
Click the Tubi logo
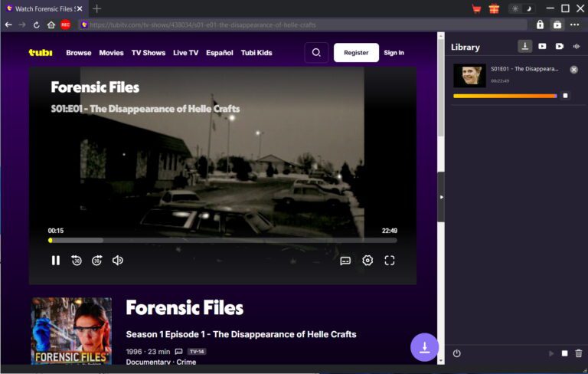pyautogui.click(x=41, y=53)
